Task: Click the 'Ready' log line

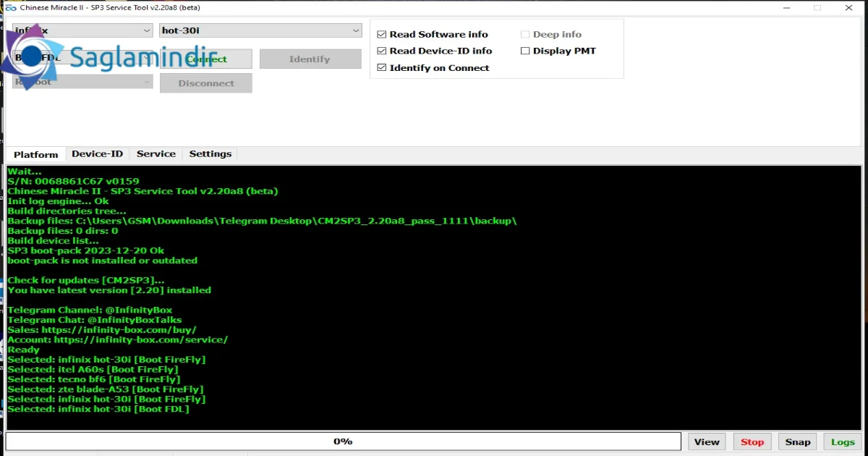Action: pos(24,350)
